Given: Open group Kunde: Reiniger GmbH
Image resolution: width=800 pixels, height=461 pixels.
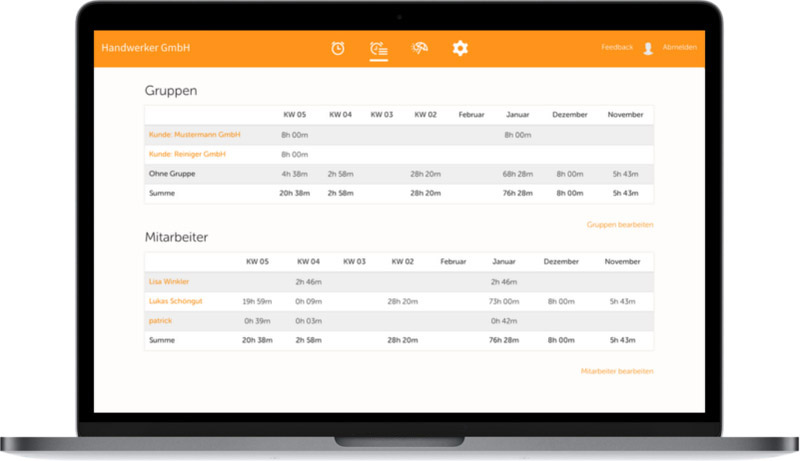Looking at the screenshot, I should 187,154.
